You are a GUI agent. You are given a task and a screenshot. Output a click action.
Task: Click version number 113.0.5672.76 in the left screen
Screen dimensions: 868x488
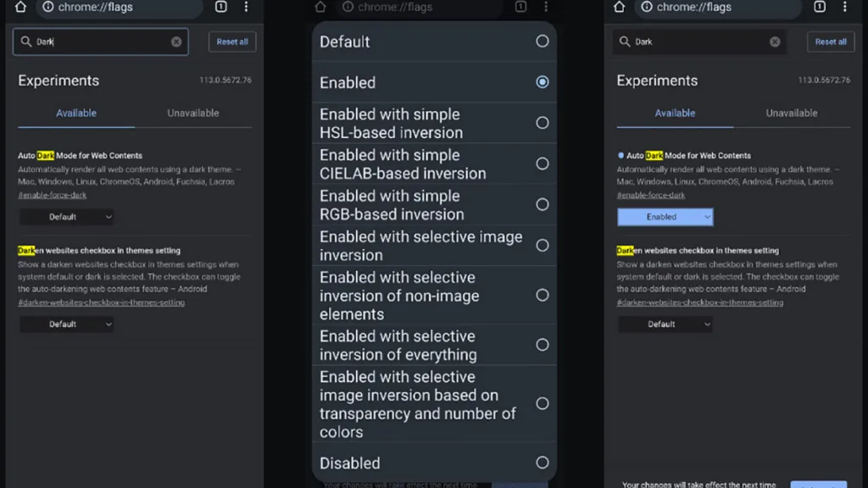[225, 80]
